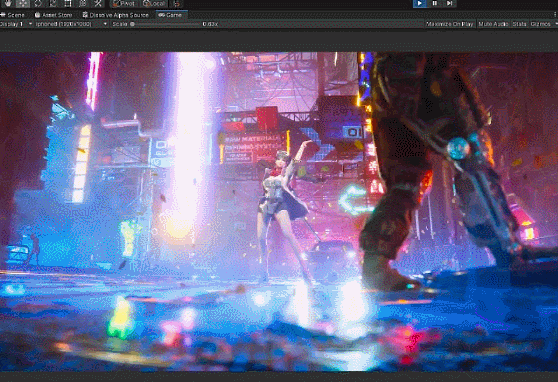The width and height of the screenshot is (558, 382).
Task: Toggle Mute Audio in Game view
Action: (x=493, y=24)
